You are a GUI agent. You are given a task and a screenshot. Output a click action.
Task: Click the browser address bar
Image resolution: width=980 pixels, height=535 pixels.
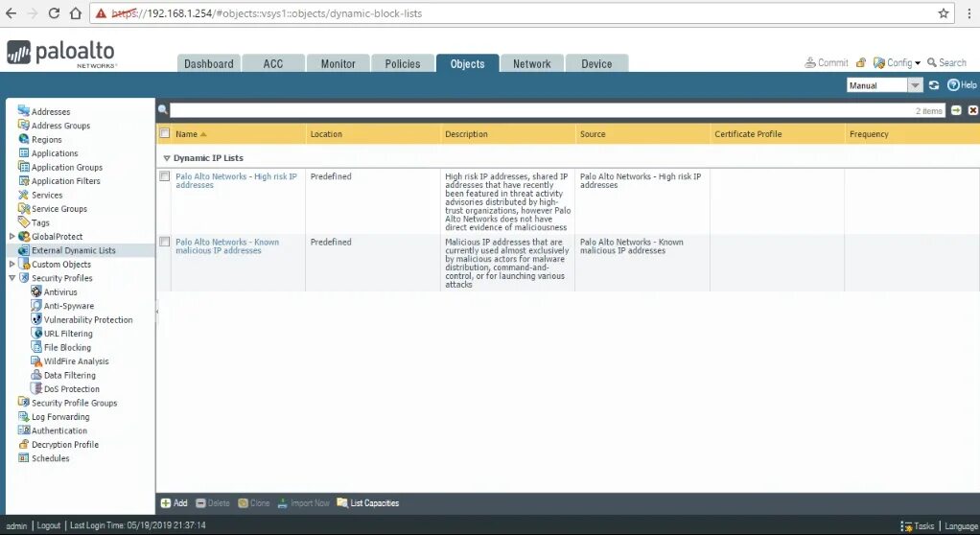click(x=522, y=13)
